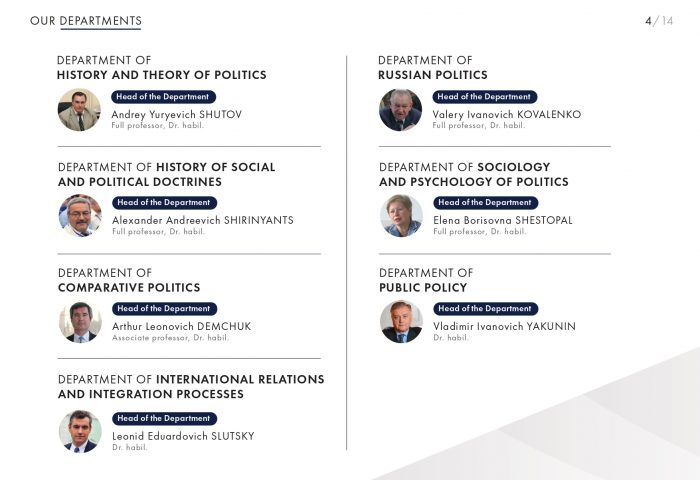This screenshot has height=480, width=700.
Task: Click Andrey Shutov's portrait photo
Action: coord(79,110)
